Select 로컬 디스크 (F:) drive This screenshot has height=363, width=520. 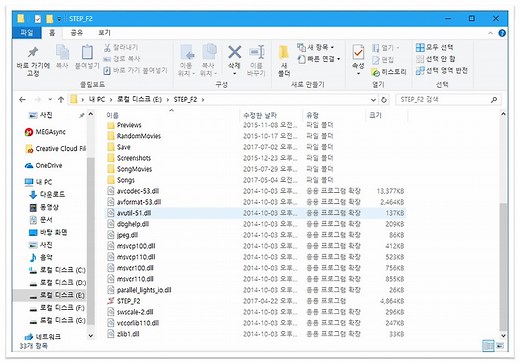coord(57,308)
